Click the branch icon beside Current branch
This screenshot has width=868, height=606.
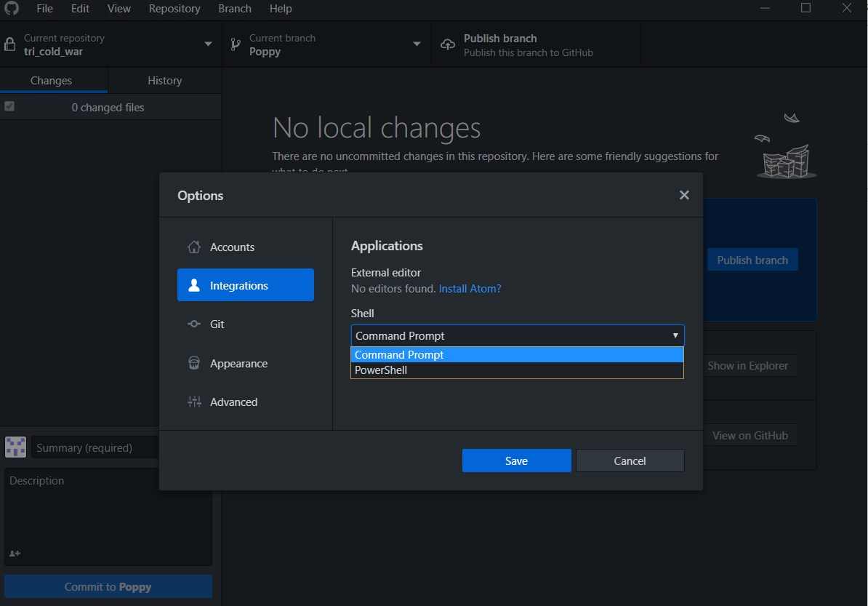point(236,44)
